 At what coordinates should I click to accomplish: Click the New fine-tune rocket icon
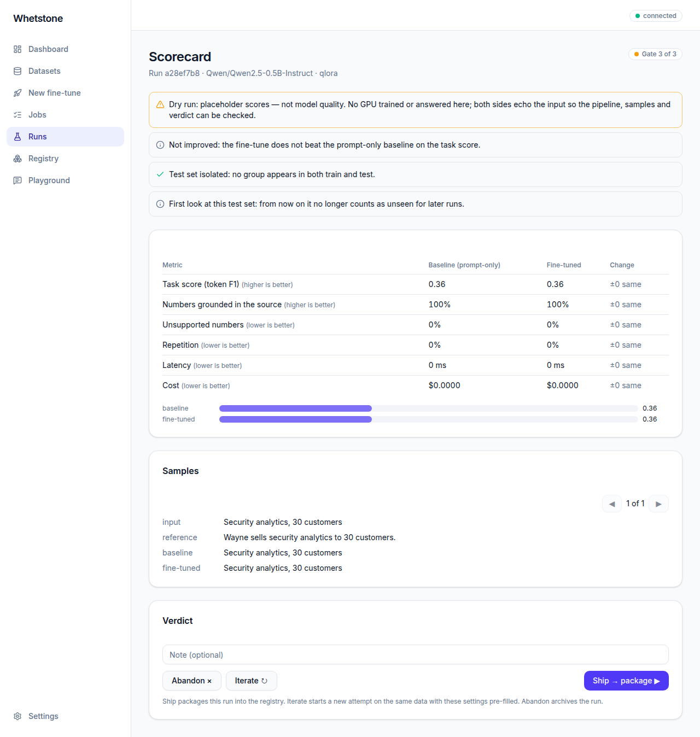point(17,93)
